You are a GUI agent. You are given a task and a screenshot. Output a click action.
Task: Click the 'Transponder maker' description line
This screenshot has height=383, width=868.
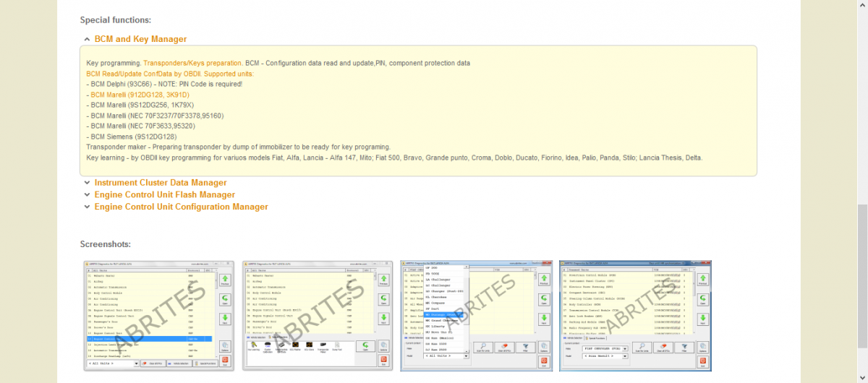[x=238, y=147]
